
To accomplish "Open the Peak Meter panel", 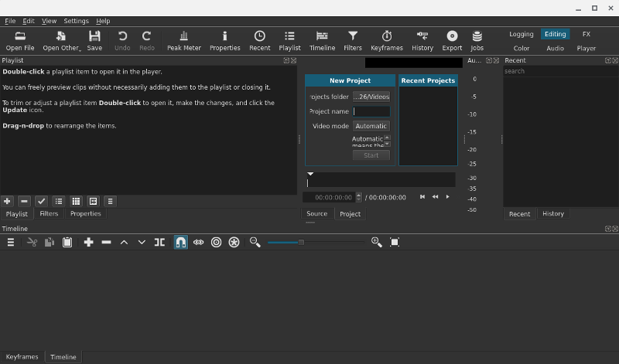I will click(x=183, y=40).
